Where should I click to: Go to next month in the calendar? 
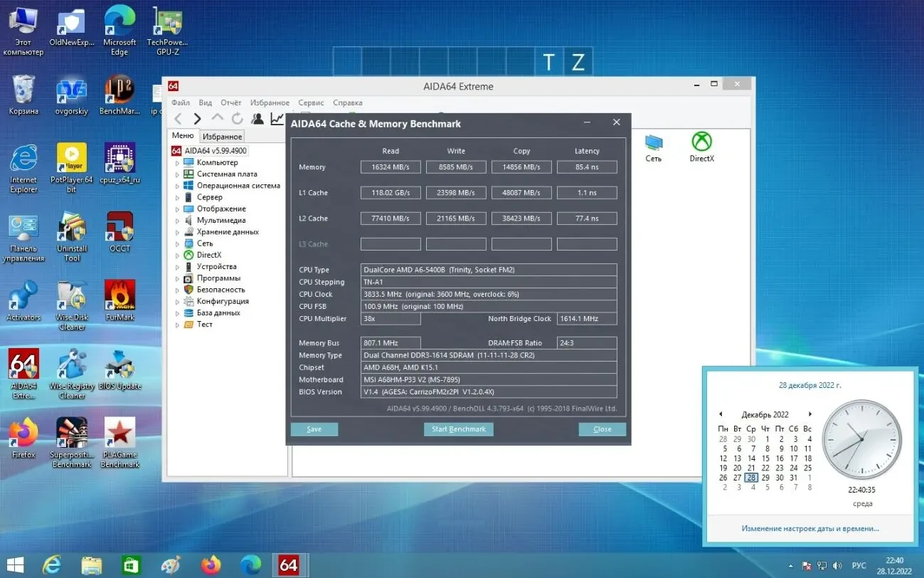pos(810,414)
